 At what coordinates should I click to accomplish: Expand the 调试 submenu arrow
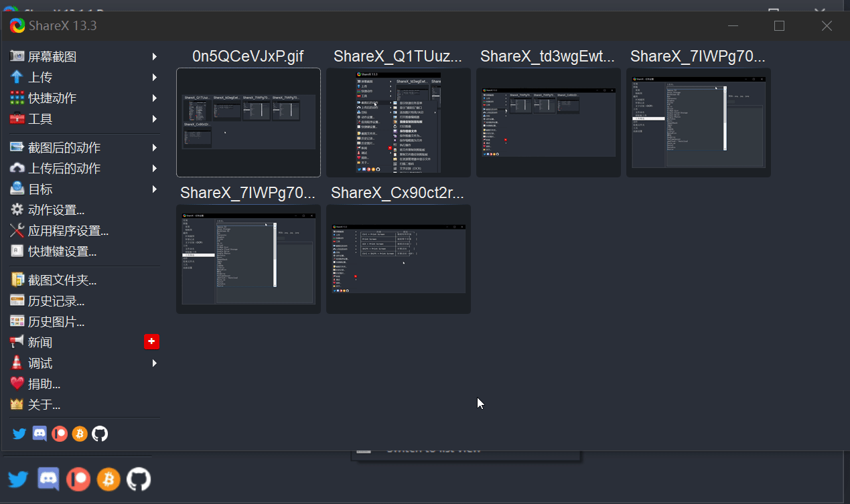[155, 363]
